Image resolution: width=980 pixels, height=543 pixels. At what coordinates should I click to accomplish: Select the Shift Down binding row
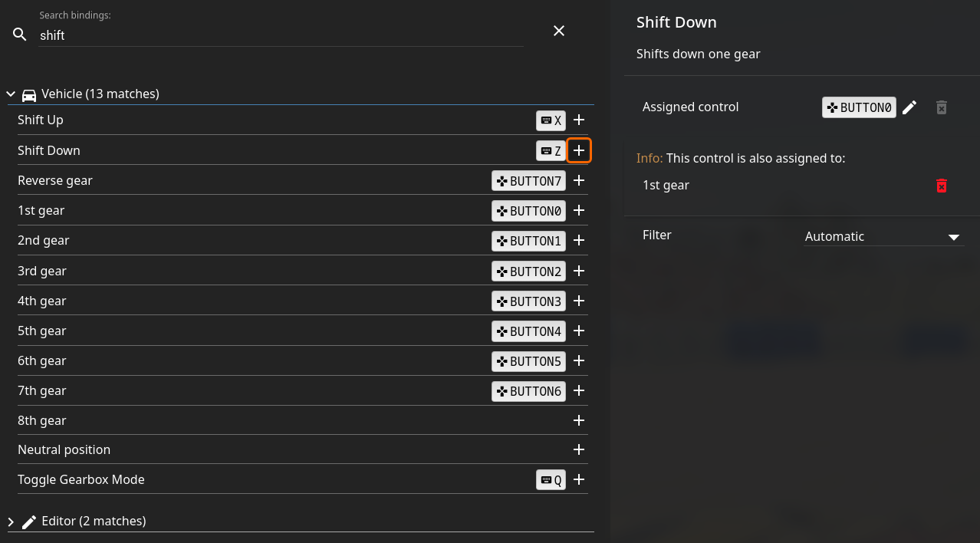230,150
